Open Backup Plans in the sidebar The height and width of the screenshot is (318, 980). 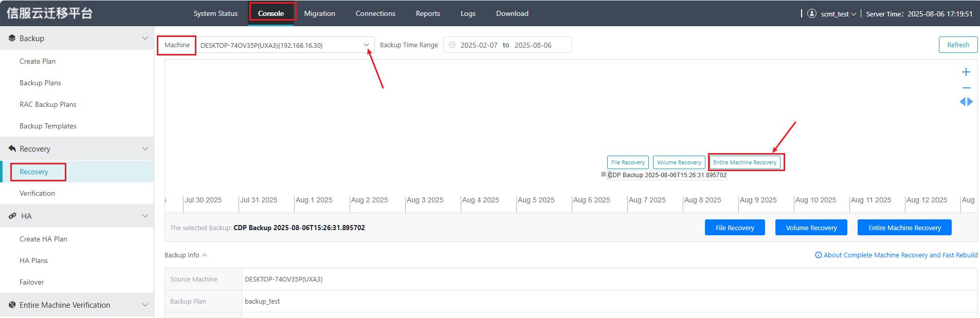point(40,83)
